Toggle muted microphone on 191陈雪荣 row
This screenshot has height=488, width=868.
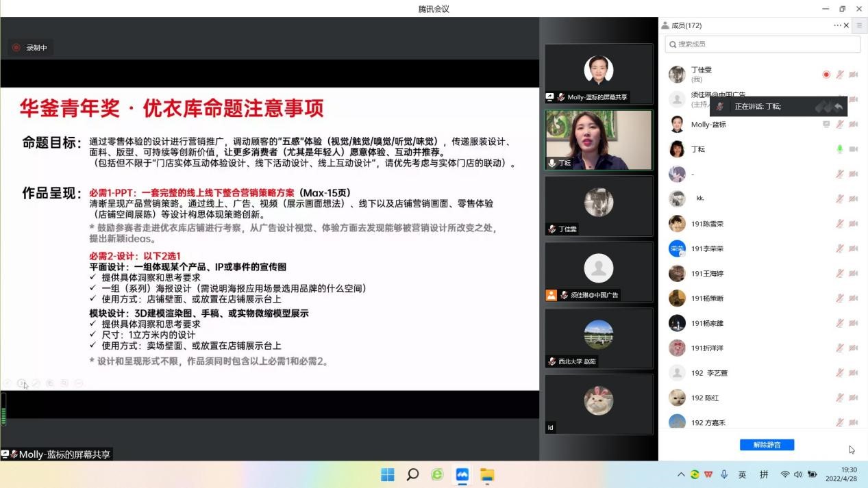(x=840, y=224)
